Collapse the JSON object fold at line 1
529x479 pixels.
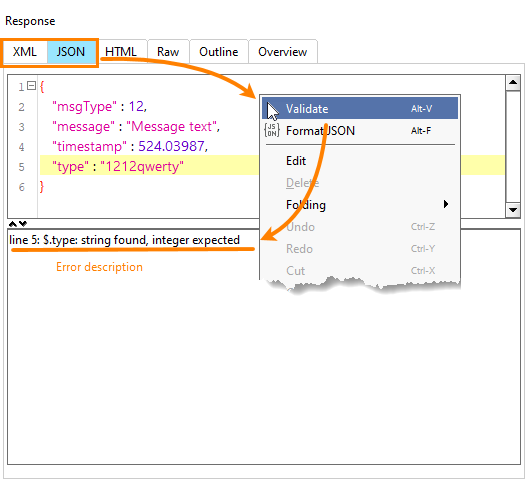[31, 86]
